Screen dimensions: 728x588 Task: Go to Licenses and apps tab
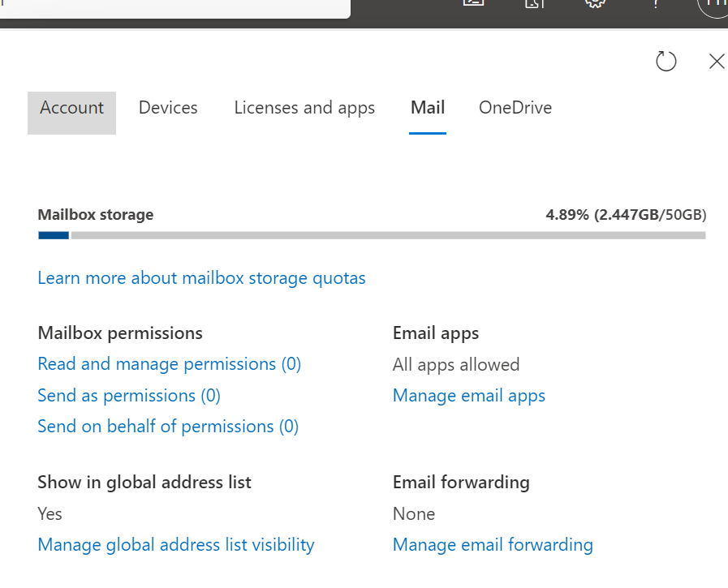pos(304,108)
